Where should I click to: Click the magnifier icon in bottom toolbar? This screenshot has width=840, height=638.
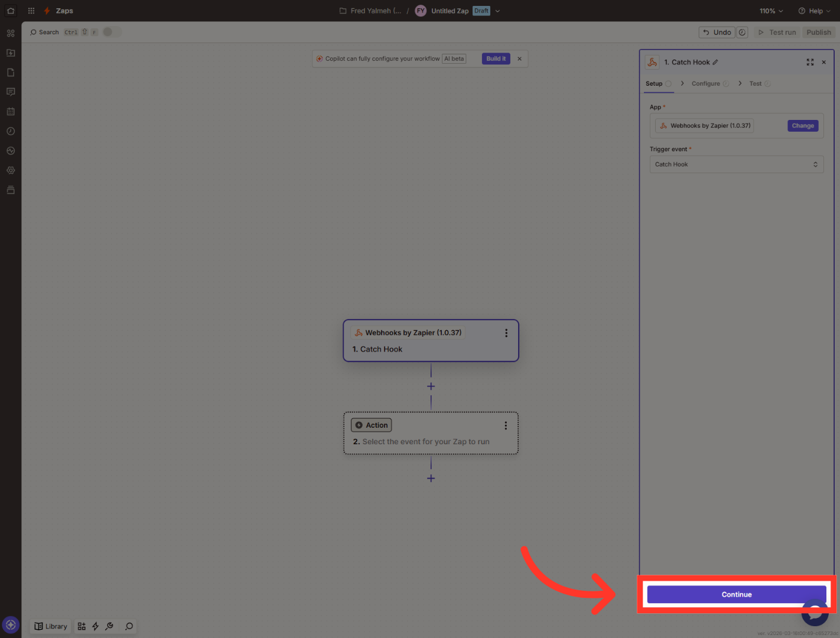point(129,626)
